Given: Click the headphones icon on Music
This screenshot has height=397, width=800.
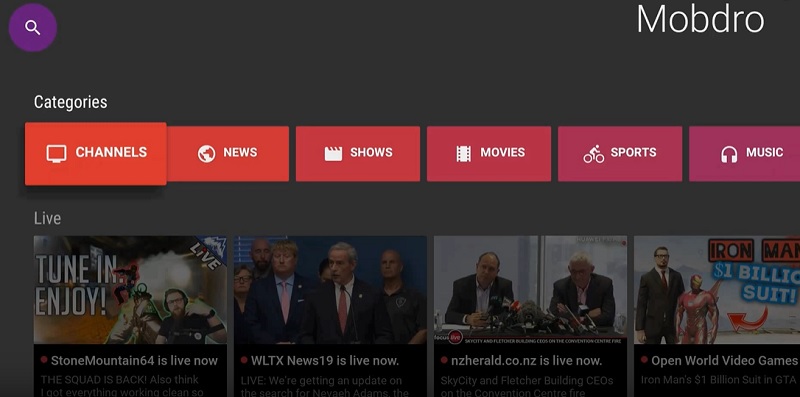Looking at the screenshot, I should click(x=729, y=154).
